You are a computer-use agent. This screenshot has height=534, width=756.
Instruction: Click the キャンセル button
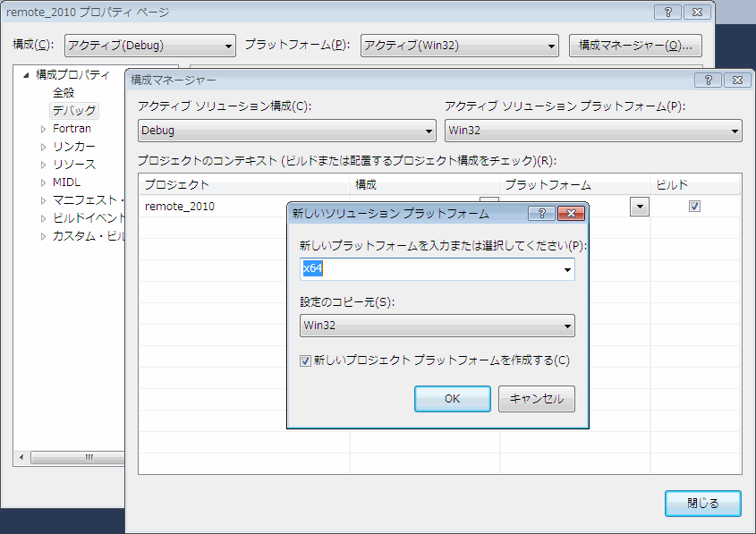[536, 399]
